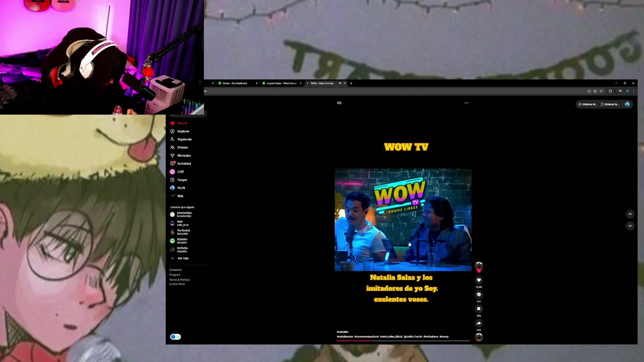Close the Kick Dashboard tab
The height and width of the screenshot is (362, 644).
(257, 83)
